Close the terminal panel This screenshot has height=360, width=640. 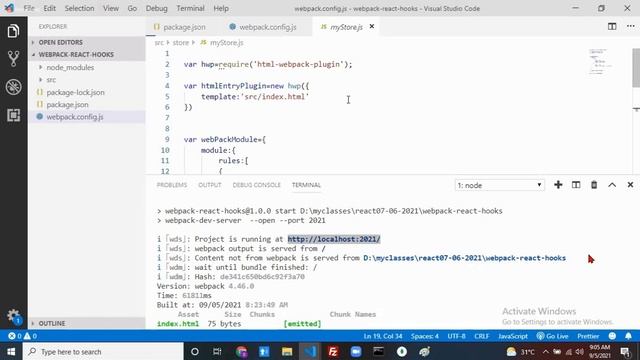click(x=630, y=185)
